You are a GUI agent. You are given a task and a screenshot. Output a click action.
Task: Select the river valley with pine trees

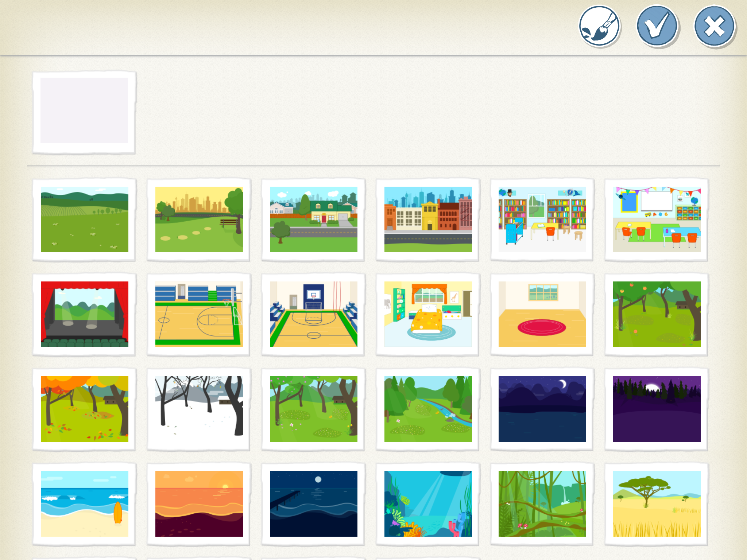pyautogui.click(x=428, y=409)
